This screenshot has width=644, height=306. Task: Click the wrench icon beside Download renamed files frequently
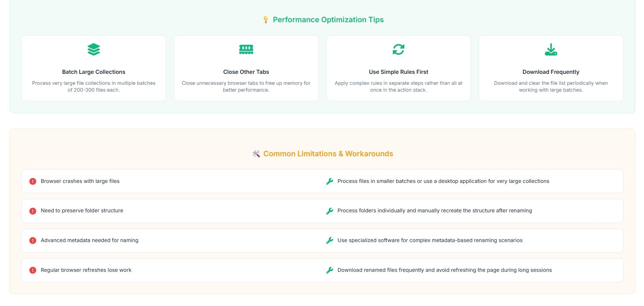330,270
